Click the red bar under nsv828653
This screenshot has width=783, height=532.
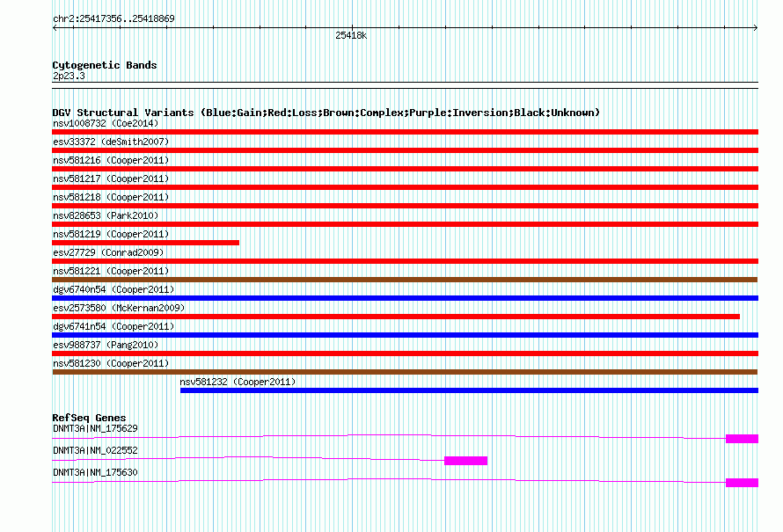pyautogui.click(x=405, y=224)
